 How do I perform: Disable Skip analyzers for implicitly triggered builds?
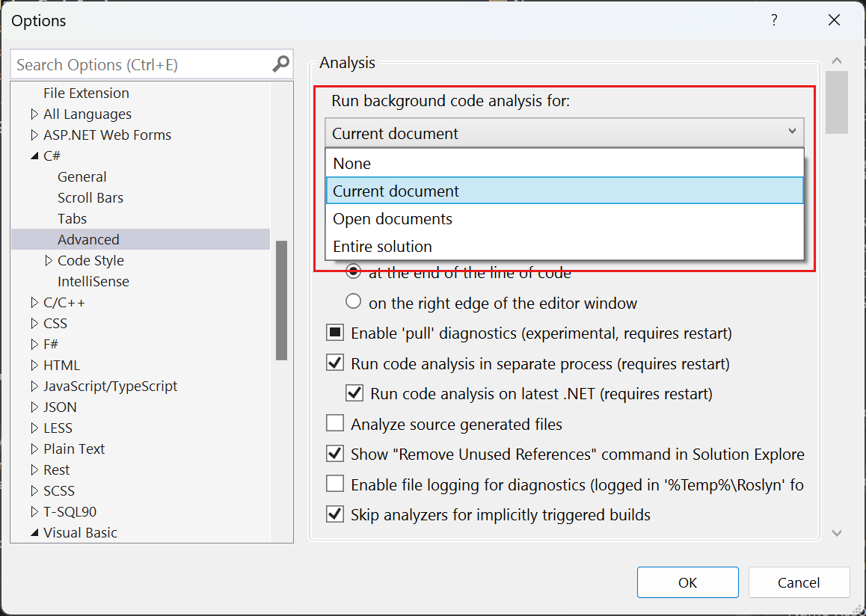point(334,514)
